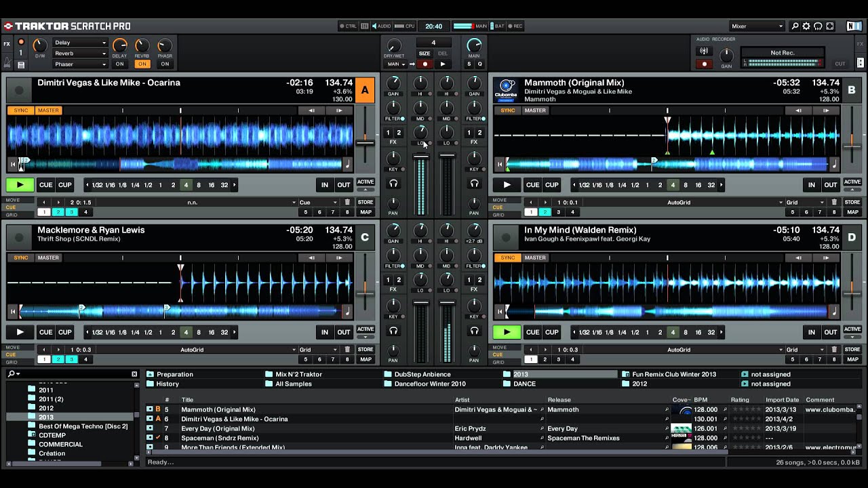Delete the selected cue on Deck A (trash icon)
868x488 pixels.
point(347,202)
